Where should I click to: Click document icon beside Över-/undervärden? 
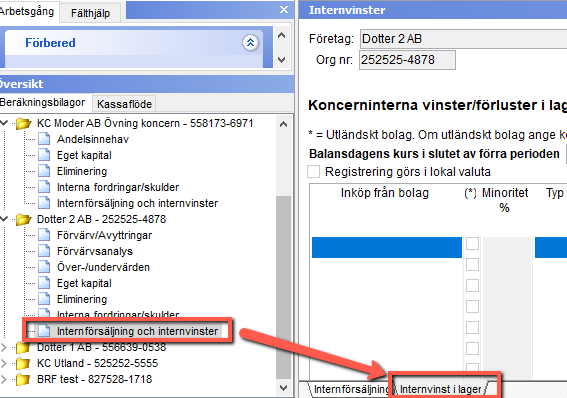[44, 267]
